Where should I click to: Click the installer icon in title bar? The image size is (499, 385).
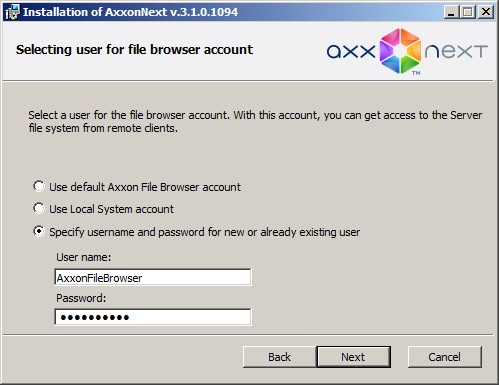tap(13, 12)
